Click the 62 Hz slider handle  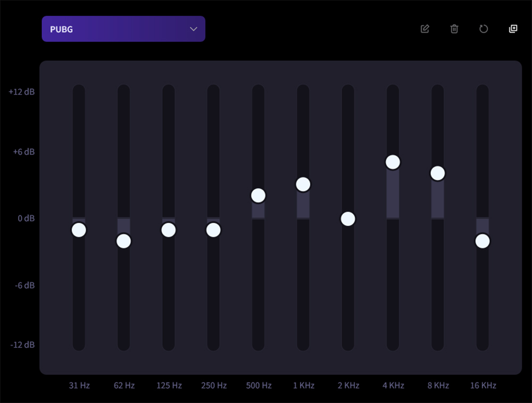123,241
